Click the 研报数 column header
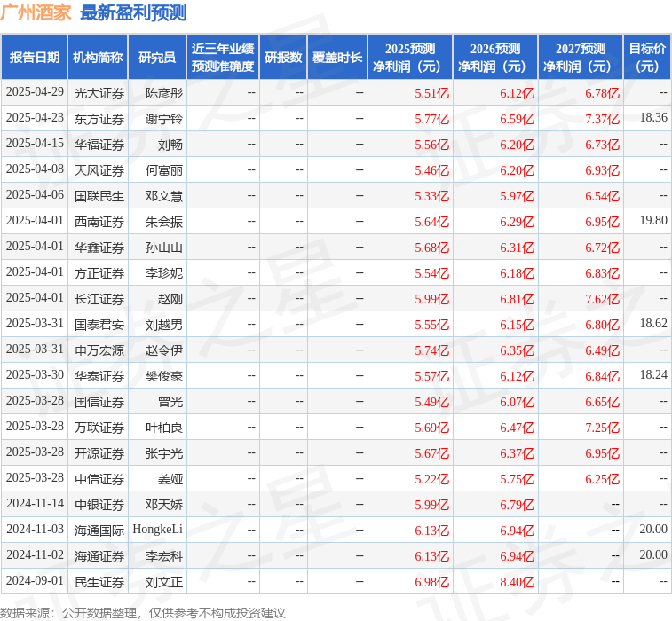The image size is (672, 621). click(x=283, y=57)
